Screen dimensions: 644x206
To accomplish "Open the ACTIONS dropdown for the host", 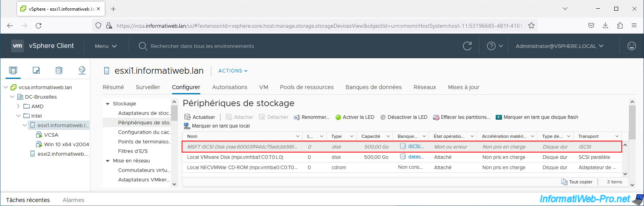I will pyautogui.click(x=233, y=71).
